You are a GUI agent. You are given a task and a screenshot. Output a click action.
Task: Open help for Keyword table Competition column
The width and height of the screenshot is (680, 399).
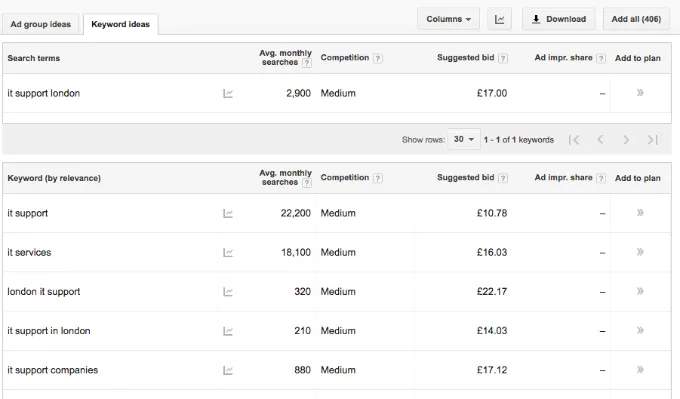(378, 178)
